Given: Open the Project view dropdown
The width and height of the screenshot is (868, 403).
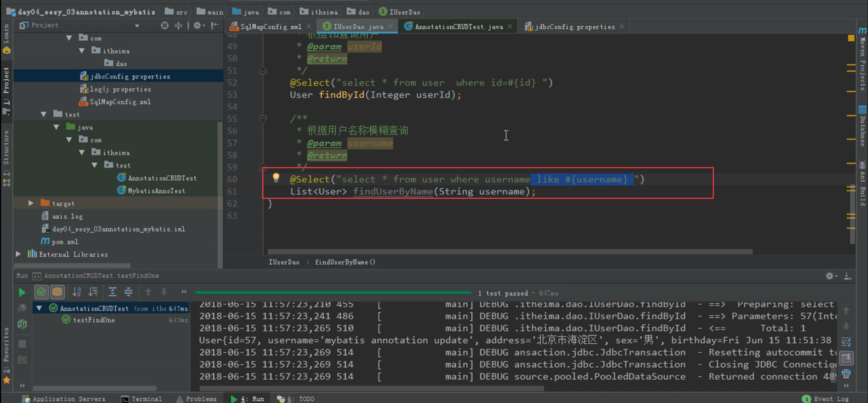Looking at the screenshot, I should (x=137, y=26).
